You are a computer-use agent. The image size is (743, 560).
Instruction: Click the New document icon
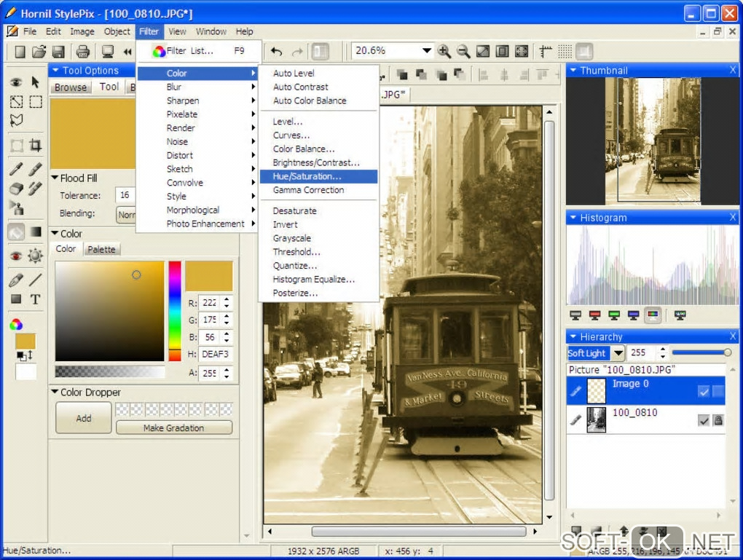pos(20,51)
